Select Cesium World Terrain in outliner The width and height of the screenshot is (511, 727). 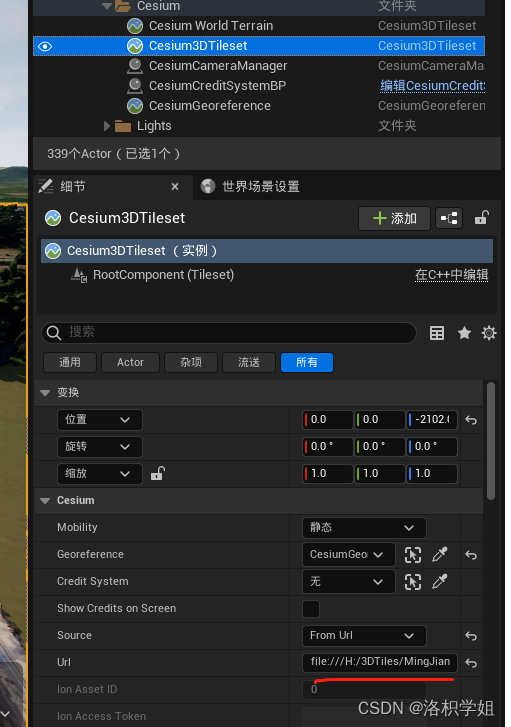pos(211,26)
